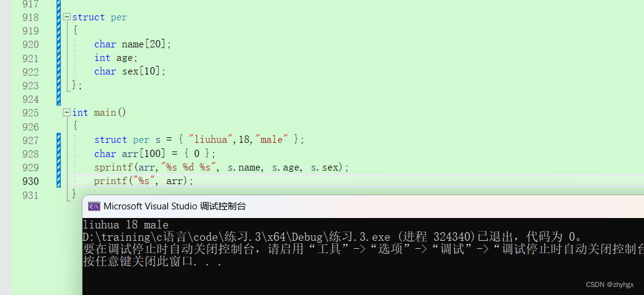This screenshot has width=644, height=295.
Task: Click the CSDN @zhyhgx watermark
Action: pos(610,285)
